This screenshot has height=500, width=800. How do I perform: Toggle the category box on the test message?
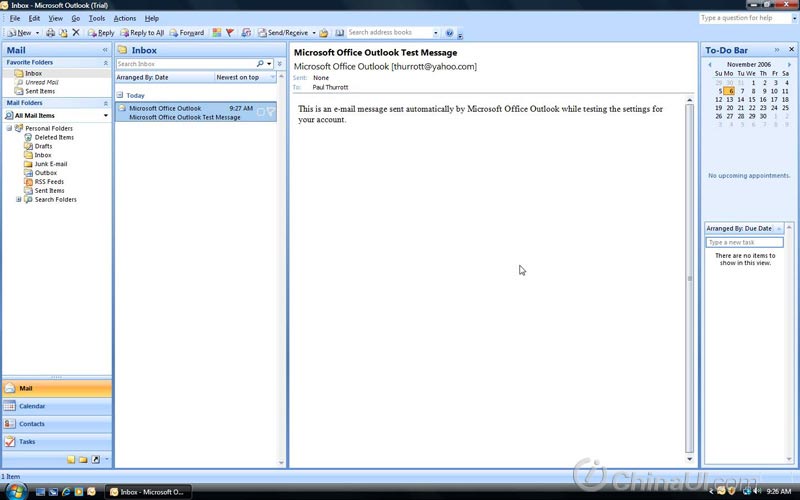click(260, 112)
